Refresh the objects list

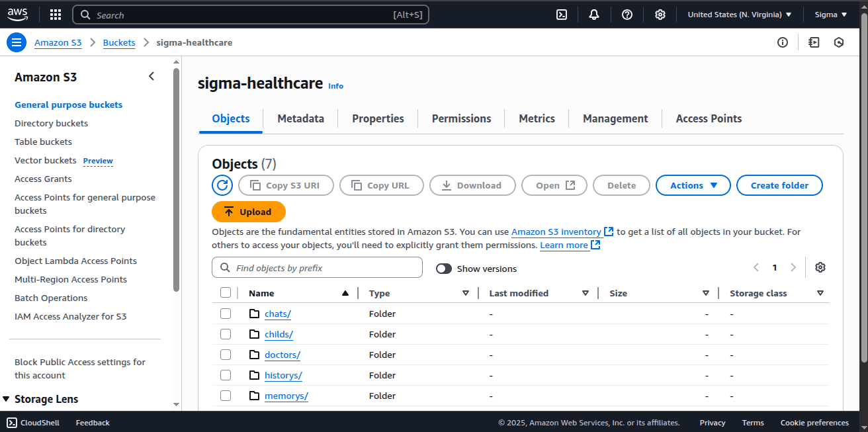tap(222, 185)
